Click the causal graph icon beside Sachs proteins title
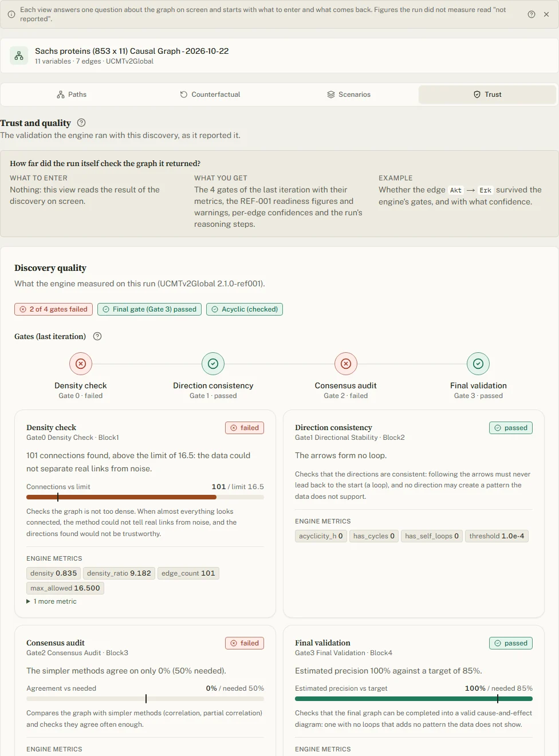The height and width of the screenshot is (756, 559). click(x=19, y=56)
